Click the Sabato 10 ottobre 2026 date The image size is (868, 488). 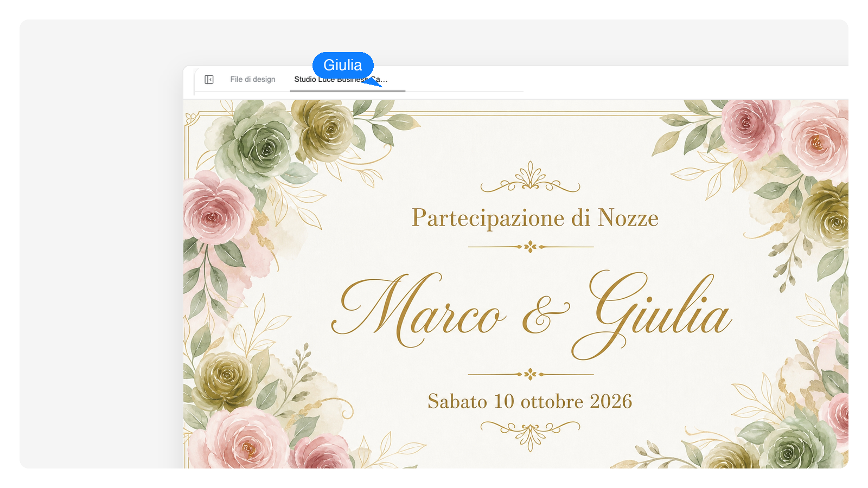(x=530, y=401)
